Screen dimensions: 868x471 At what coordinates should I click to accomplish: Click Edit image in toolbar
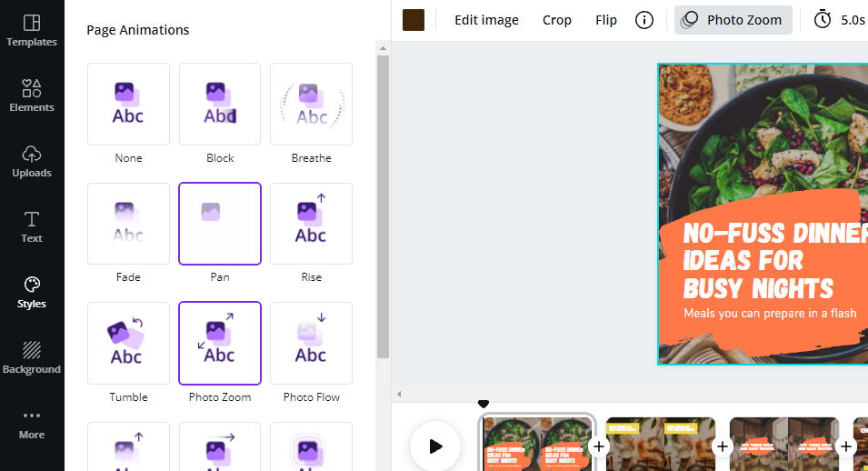(486, 20)
